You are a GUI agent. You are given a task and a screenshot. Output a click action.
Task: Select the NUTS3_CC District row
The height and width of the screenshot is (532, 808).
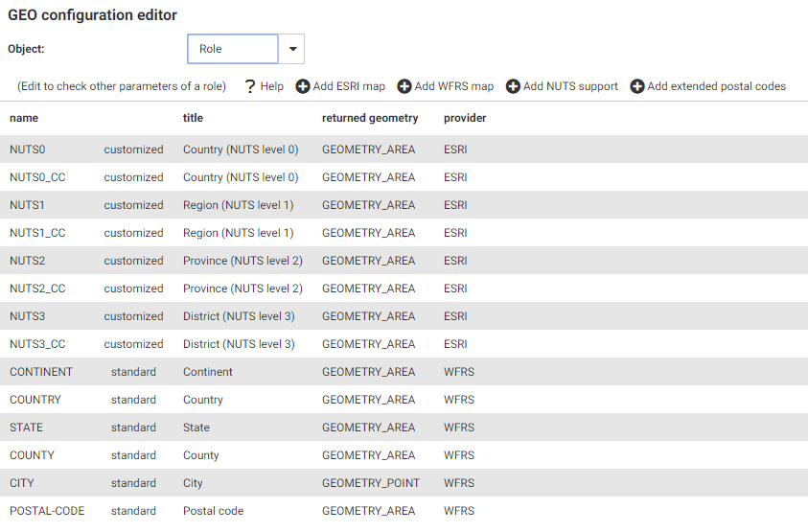click(37, 344)
